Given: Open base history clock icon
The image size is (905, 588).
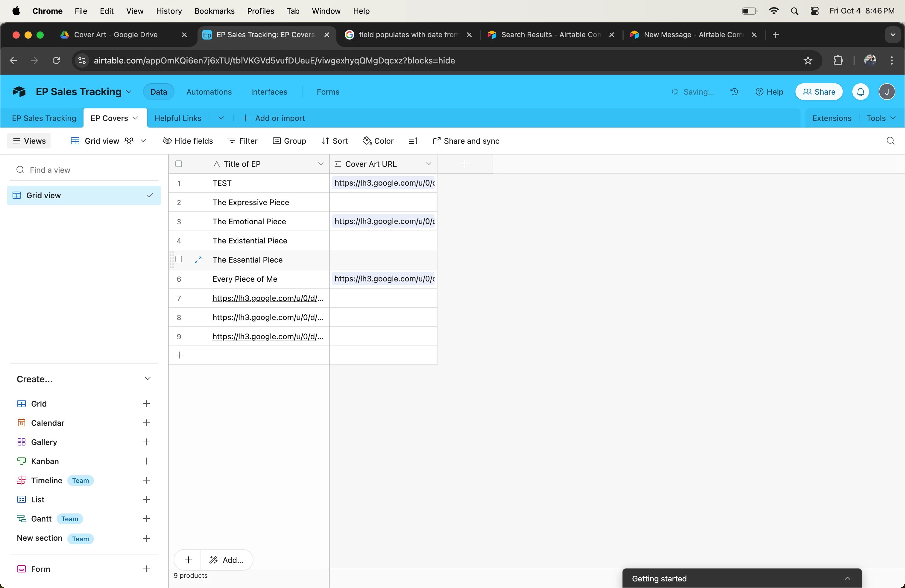Looking at the screenshot, I should [734, 92].
